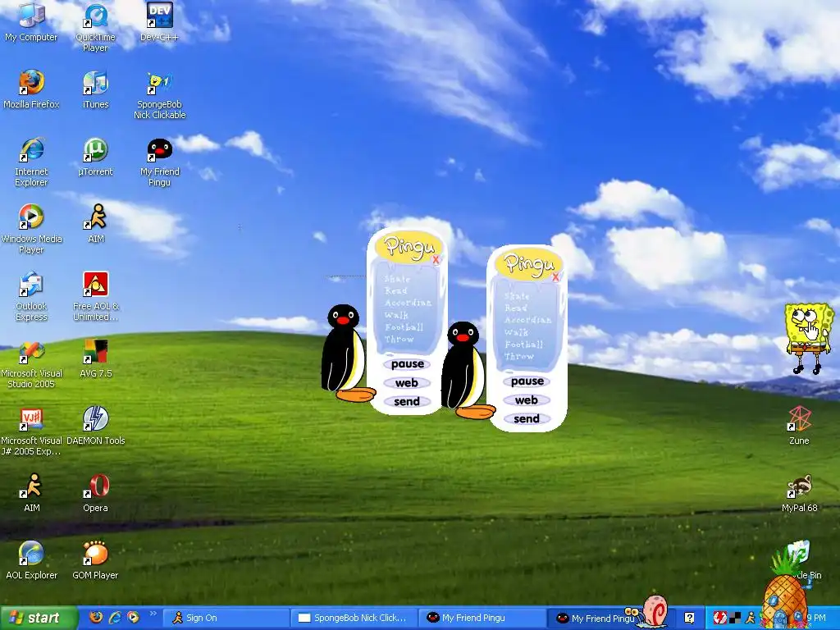This screenshot has height=630, width=840.
Task: Close the right Pingu panel with red X
Action: [x=556, y=277]
